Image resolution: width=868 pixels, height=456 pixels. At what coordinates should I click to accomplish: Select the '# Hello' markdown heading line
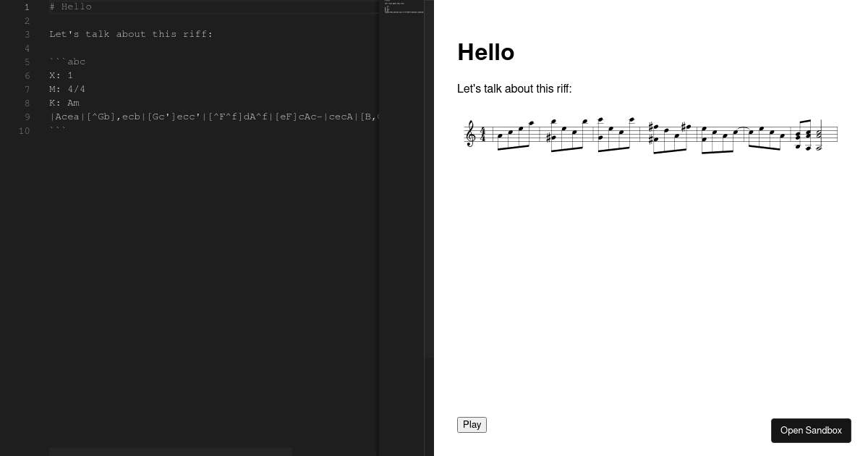click(70, 7)
